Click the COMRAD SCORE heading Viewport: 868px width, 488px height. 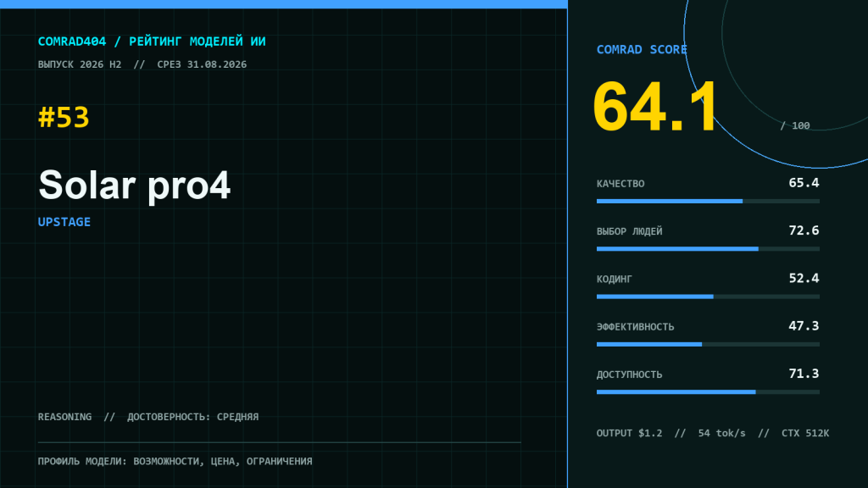tap(642, 50)
